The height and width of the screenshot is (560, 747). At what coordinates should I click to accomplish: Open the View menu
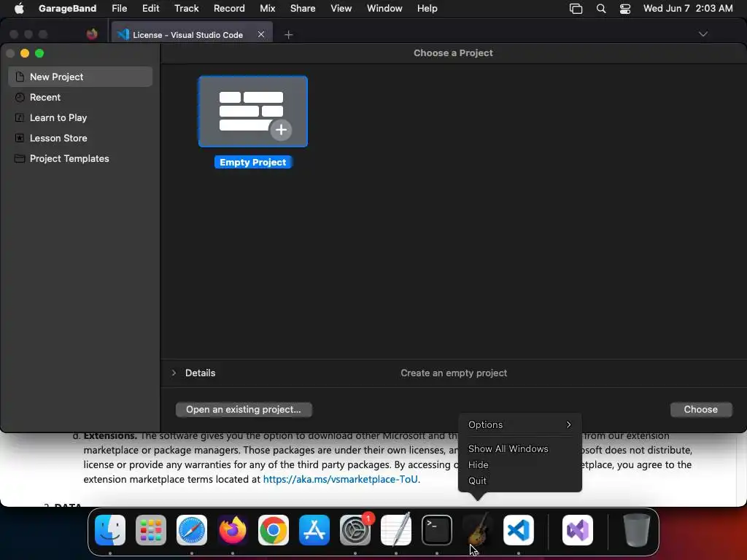click(341, 9)
